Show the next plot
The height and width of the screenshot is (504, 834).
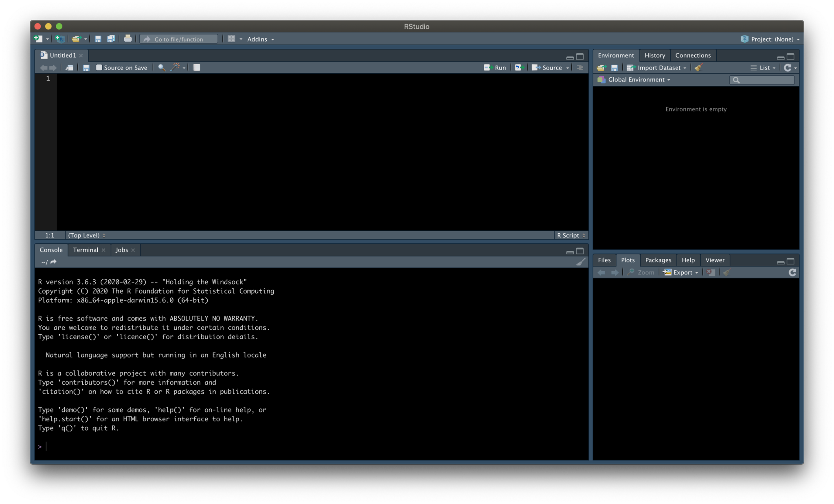click(x=615, y=272)
